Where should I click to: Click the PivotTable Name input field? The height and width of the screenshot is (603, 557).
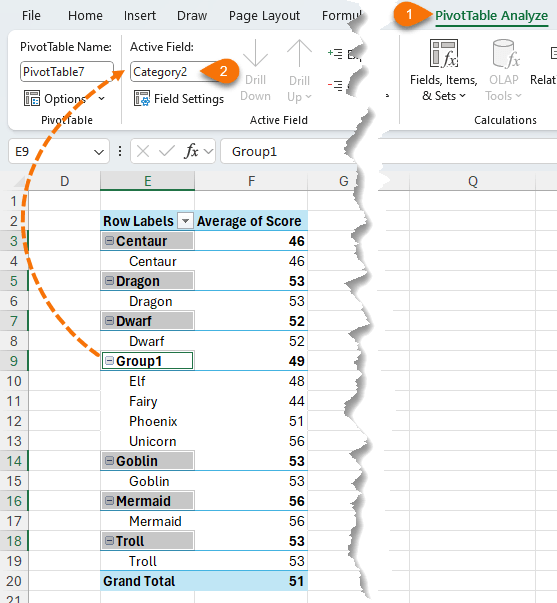(x=67, y=72)
